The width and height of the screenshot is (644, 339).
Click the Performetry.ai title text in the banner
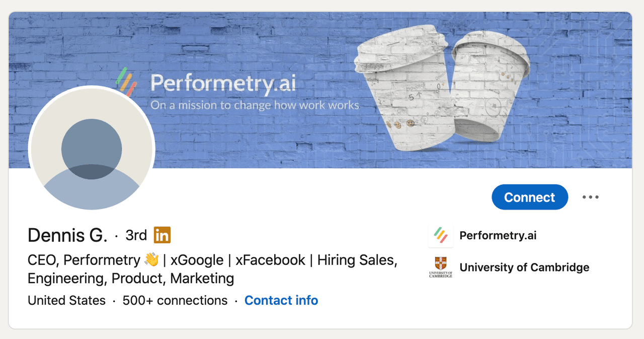point(223,83)
